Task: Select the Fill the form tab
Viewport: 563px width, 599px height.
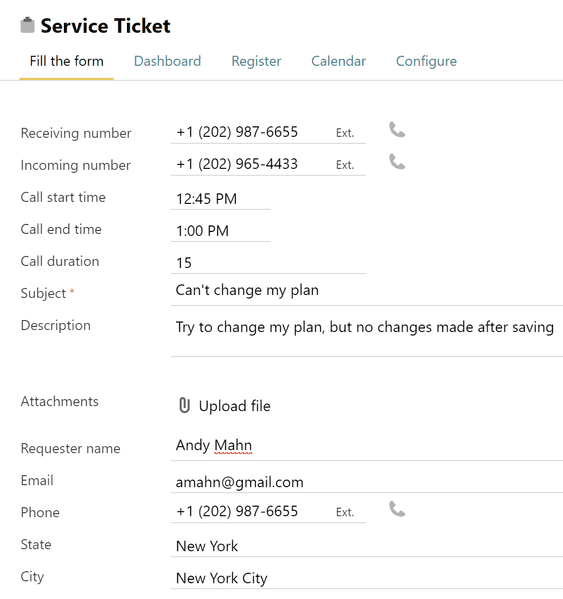Action: coord(66,61)
